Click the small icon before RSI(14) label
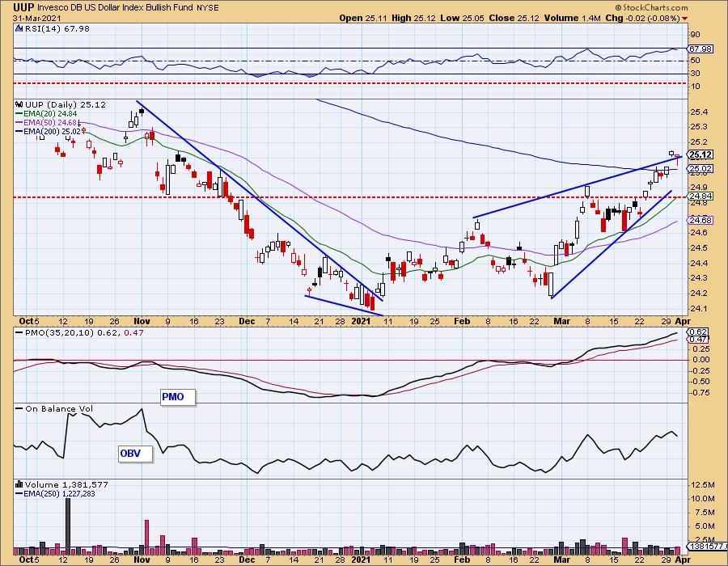The width and height of the screenshot is (728, 566). point(19,29)
